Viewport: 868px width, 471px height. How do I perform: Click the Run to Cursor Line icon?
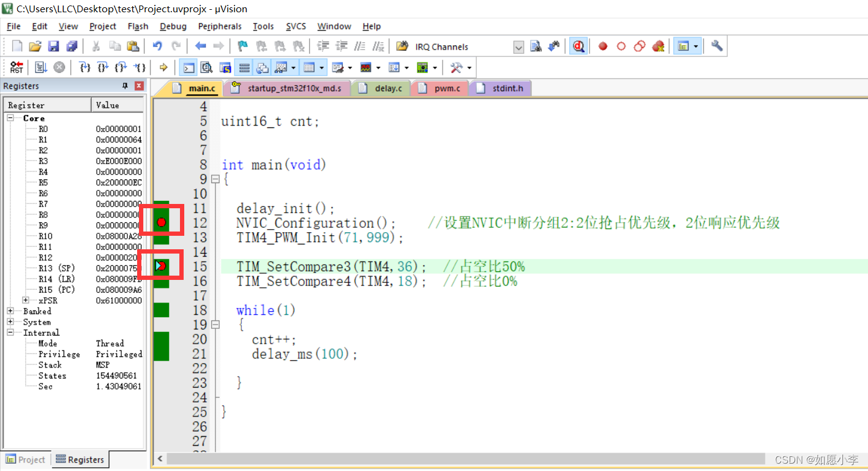[140, 67]
